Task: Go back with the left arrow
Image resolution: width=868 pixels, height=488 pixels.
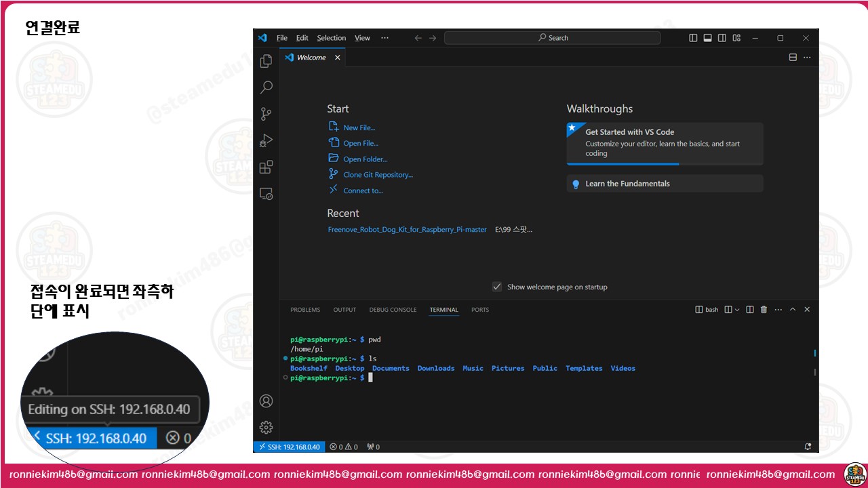Action: coord(418,38)
